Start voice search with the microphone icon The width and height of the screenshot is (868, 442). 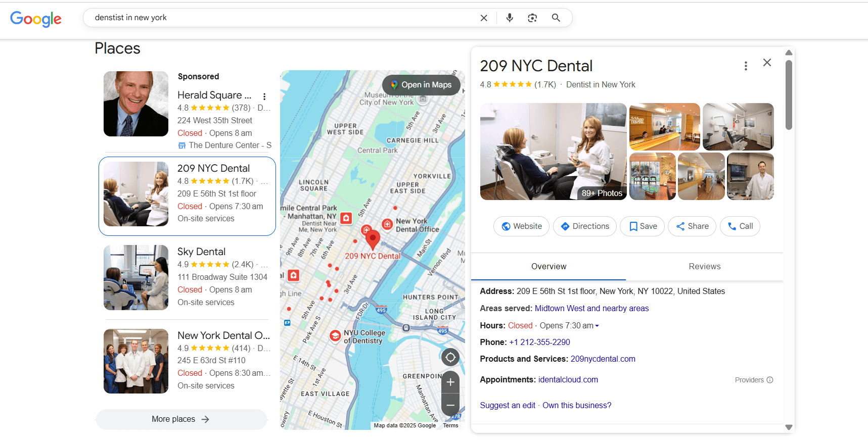pyautogui.click(x=510, y=18)
